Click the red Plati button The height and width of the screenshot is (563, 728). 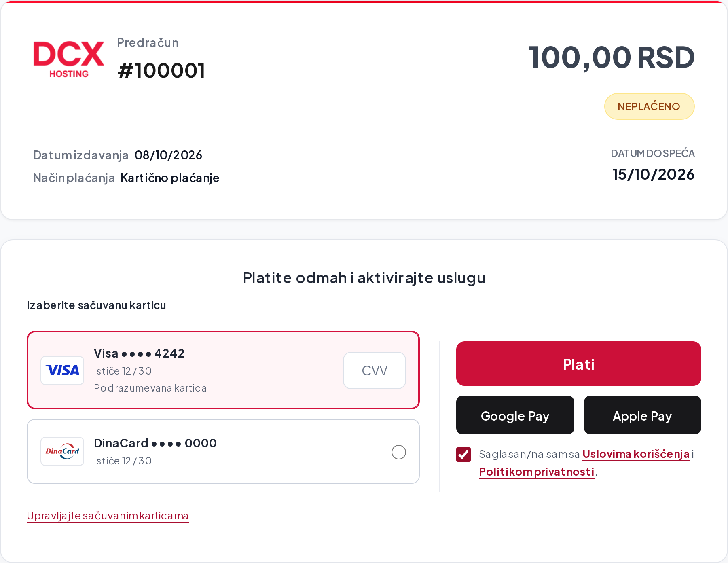(578, 364)
